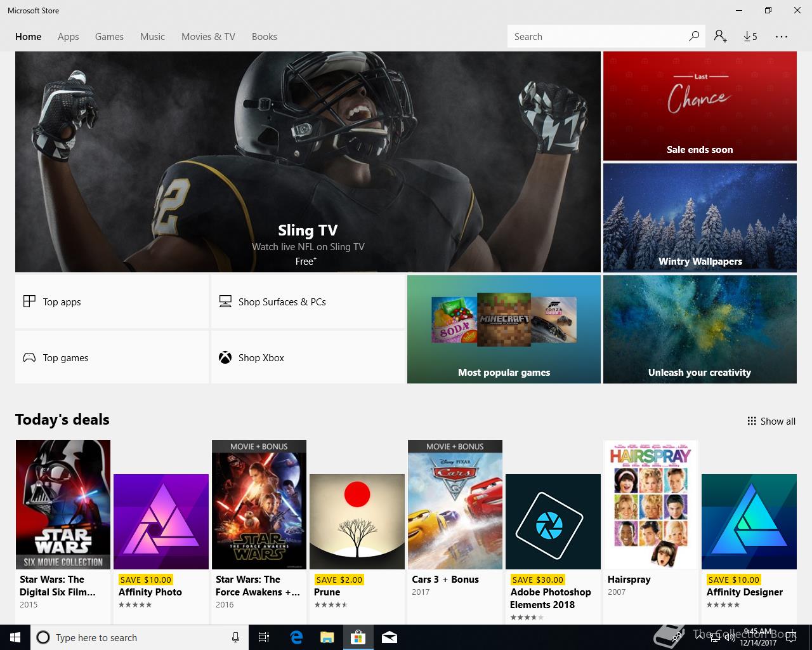Open Star Wars The Force Awakens poster

259,505
